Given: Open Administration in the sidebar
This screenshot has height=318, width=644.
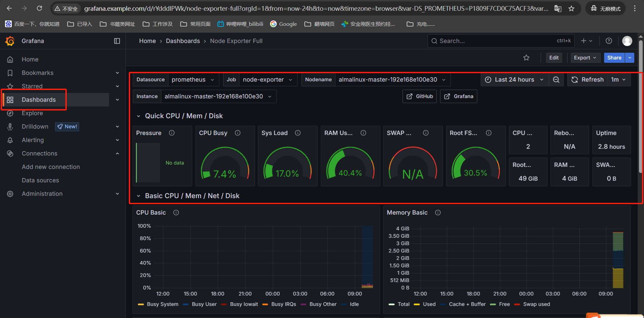Looking at the screenshot, I should coord(42,194).
